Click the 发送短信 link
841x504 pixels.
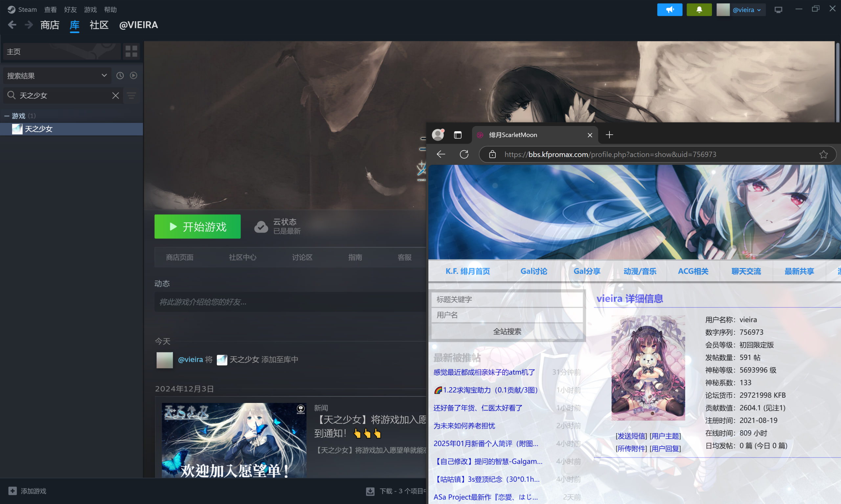coord(631,436)
